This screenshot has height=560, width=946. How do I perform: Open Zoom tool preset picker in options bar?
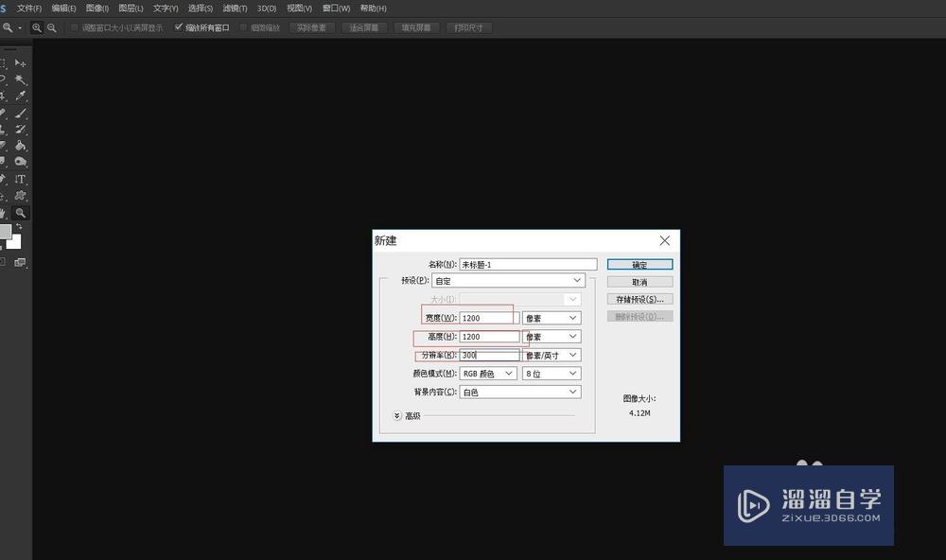[x=11, y=27]
